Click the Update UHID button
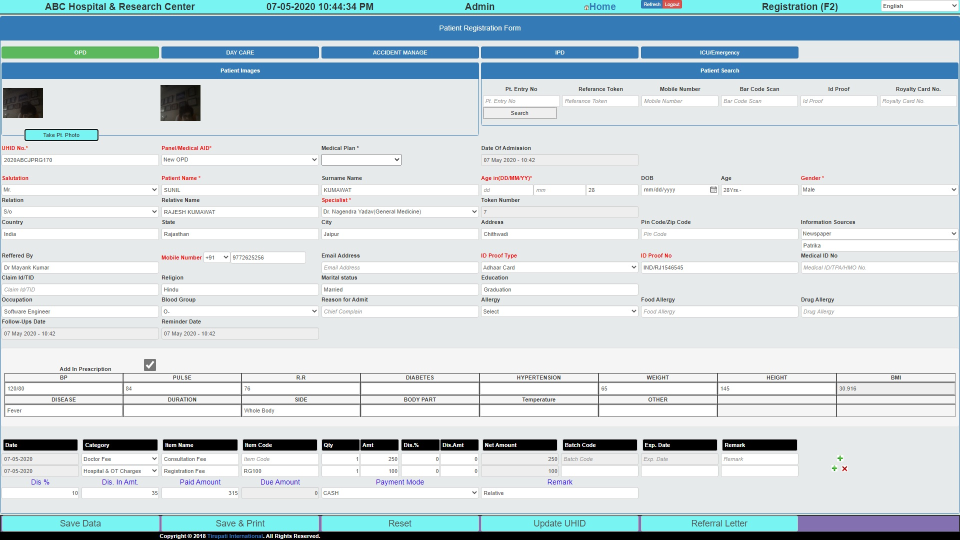Viewport: 960px width, 540px height. pyautogui.click(x=560, y=523)
